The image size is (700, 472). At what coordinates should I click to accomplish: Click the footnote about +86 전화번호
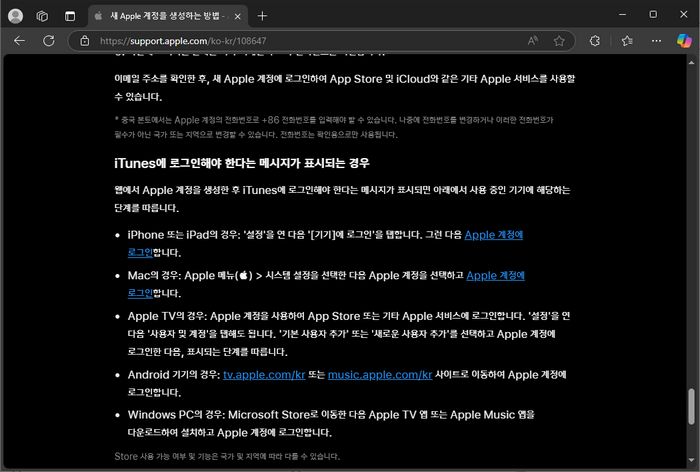(333, 127)
